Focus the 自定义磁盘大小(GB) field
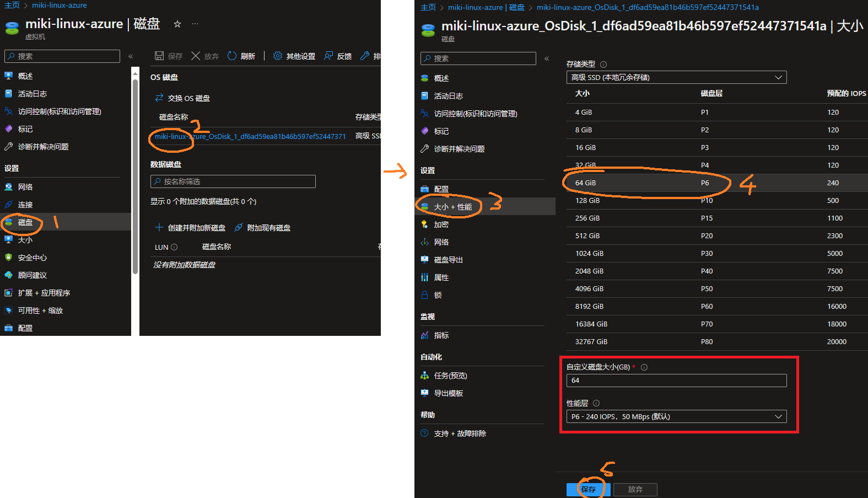Image resolution: width=868 pixels, height=498 pixels. coord(676,381)
